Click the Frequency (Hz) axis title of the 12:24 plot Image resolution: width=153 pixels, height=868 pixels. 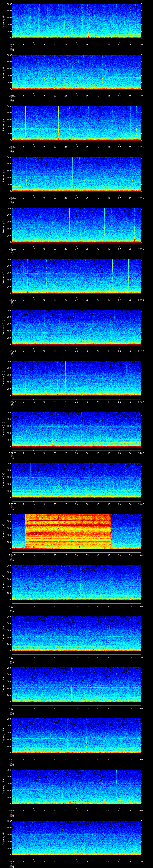pyautogui.click(x=3, y=531)
